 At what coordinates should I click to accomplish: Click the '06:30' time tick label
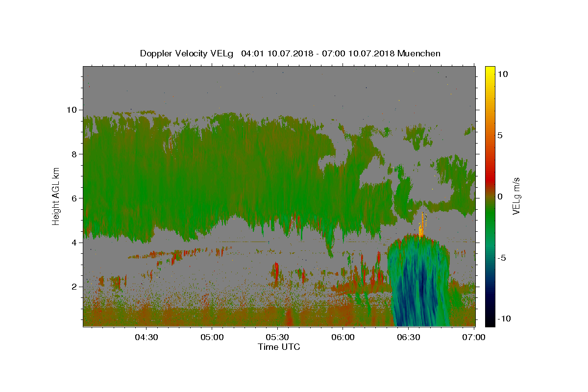pyautogui.click(x=409, y=338)
